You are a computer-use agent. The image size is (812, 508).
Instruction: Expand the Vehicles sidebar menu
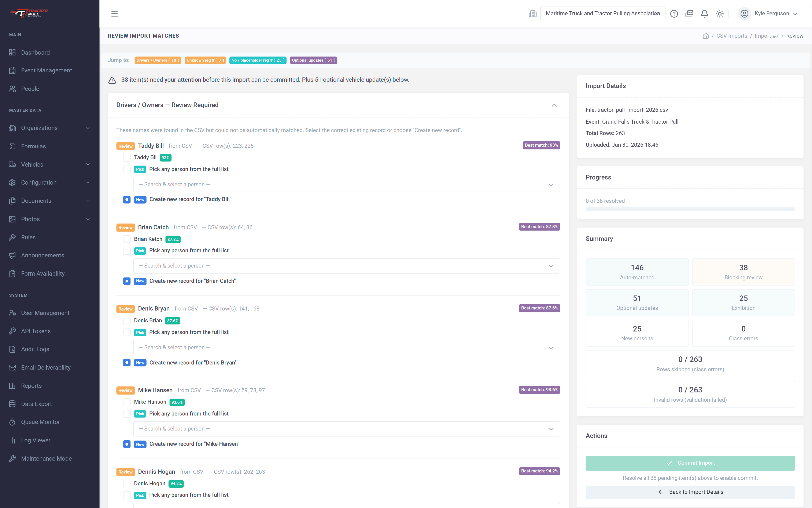click(x=50, y=165)
